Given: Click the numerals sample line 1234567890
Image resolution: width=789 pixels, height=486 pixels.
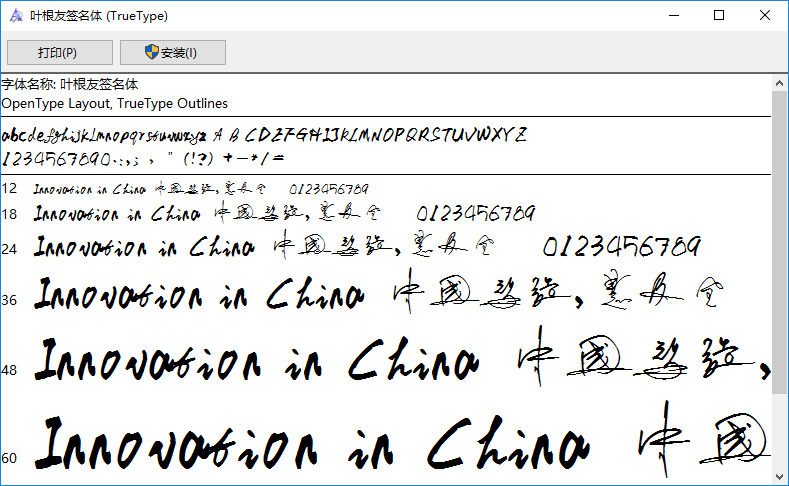Looking at the screenshot, I should pyautogui.click(x=143, y=159).
